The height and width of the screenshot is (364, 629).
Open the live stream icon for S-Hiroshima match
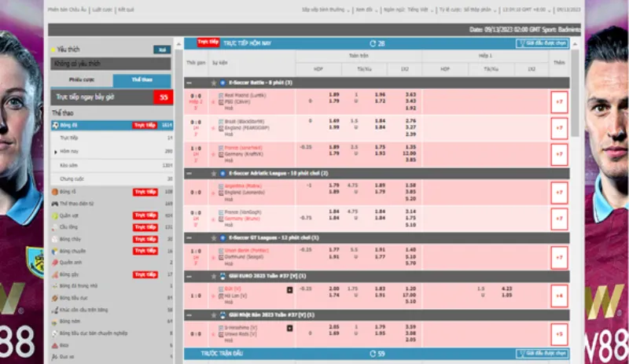[x=289, y=329]
